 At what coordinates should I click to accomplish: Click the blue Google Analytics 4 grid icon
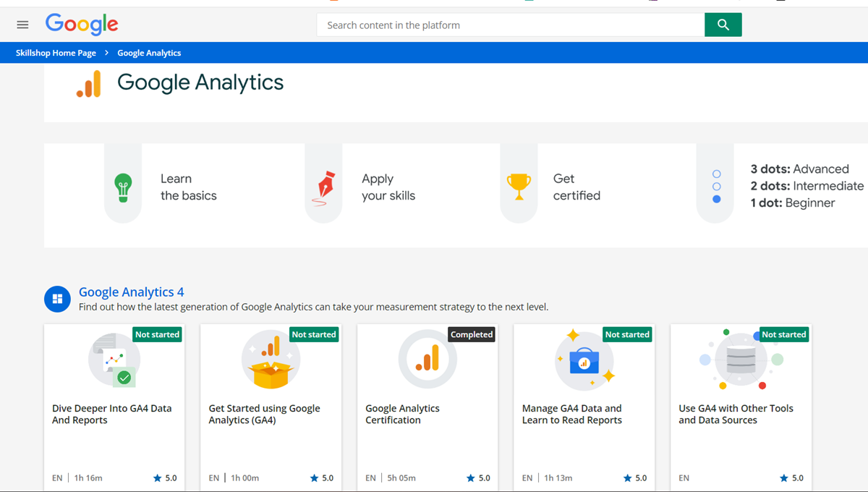[x=57, y=299]
